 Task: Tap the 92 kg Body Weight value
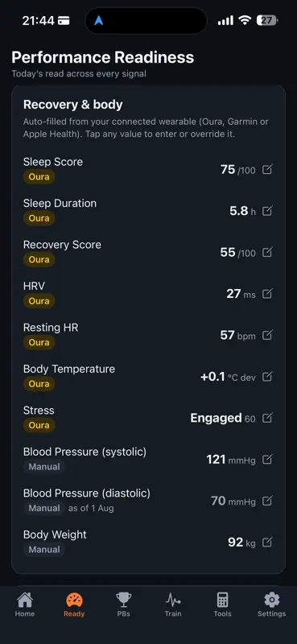241,543
